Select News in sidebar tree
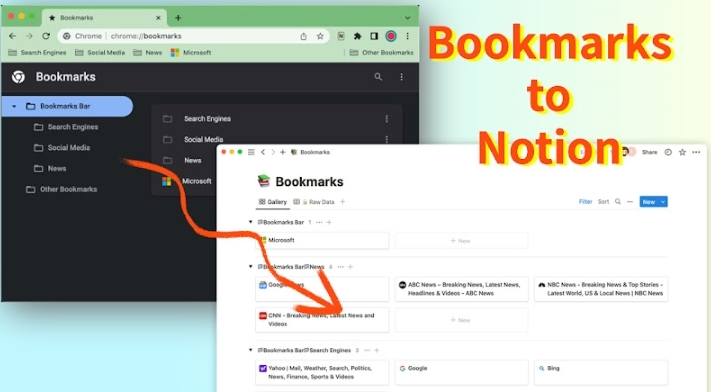Screen dimensions: 711x392 coord(50,169)
